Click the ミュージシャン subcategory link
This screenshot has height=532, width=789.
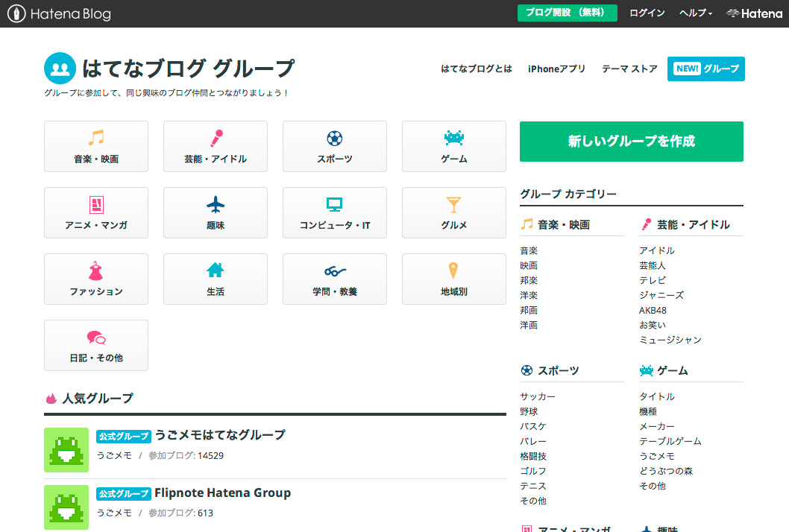pyautogui.click(x=670, y=340)
